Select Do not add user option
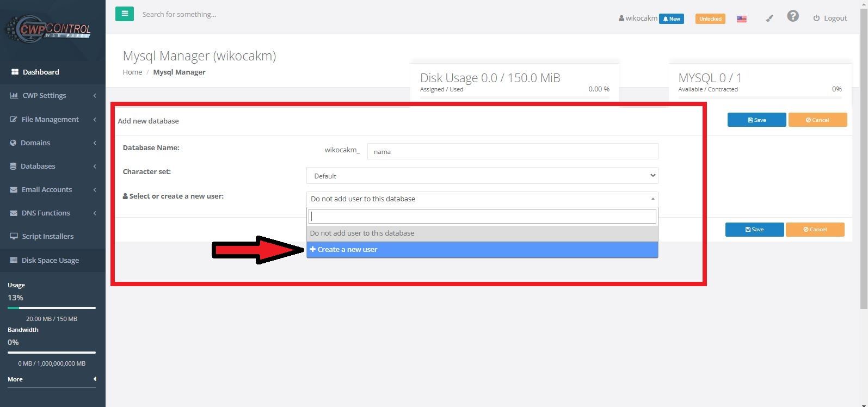The image size is (868, 407). (x=482, y=233)
